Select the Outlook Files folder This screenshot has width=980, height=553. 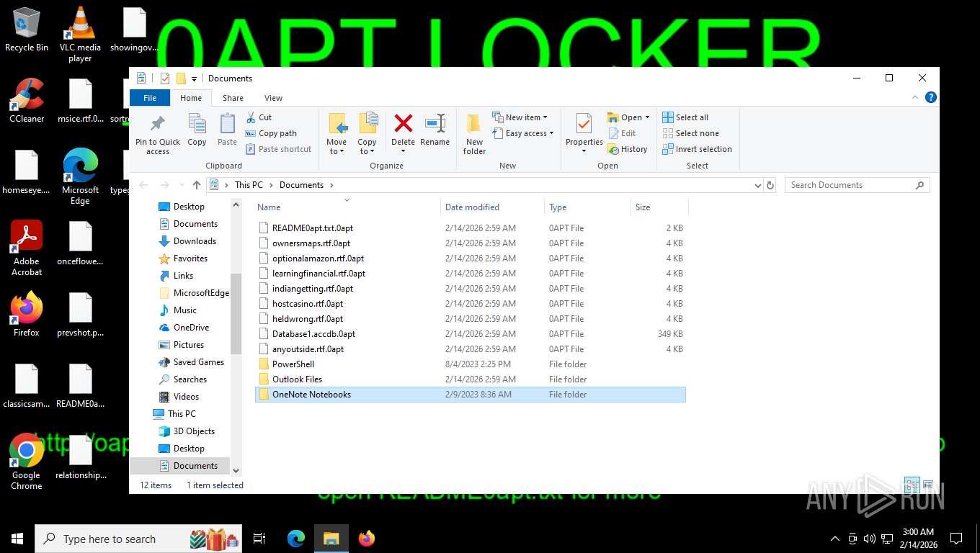[x=471, y=379]
